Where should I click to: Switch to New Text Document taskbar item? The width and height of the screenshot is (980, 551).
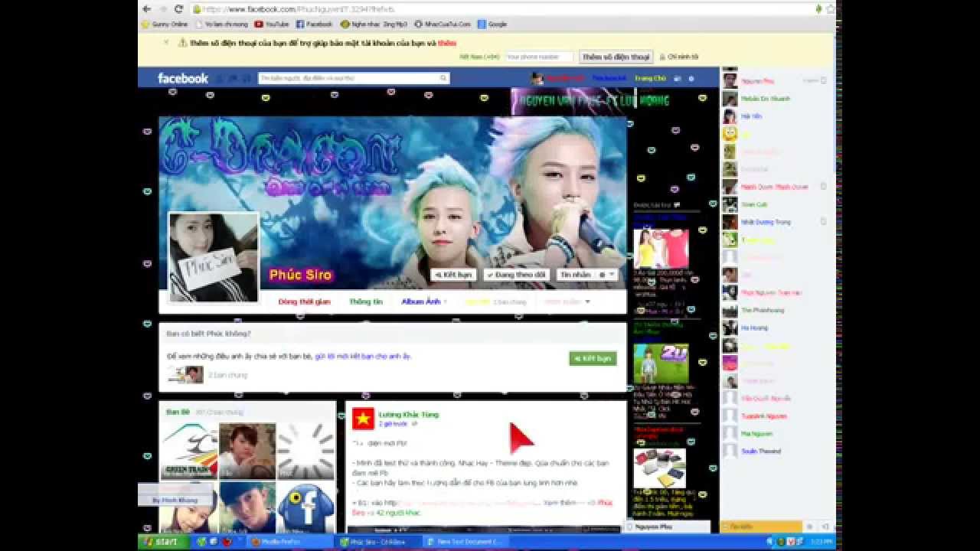(x=467, y=542)
